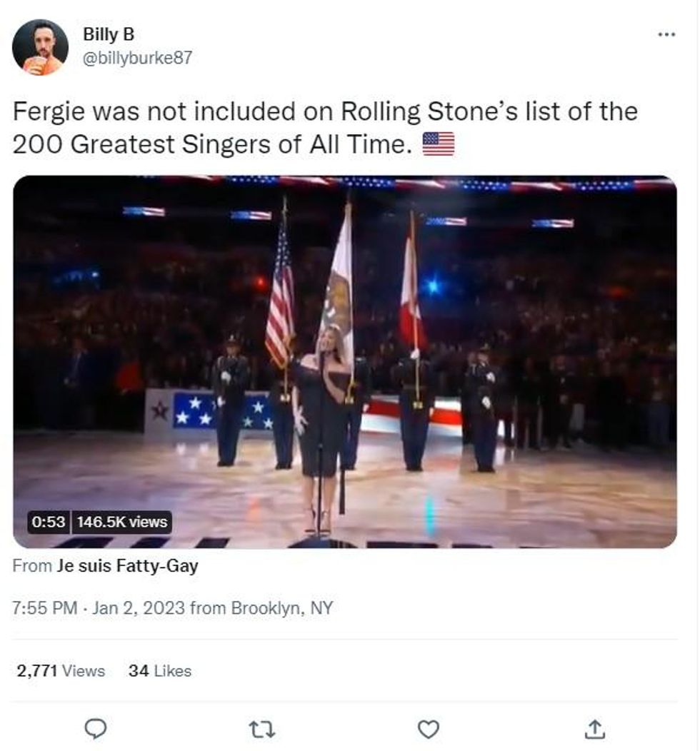Click the US flag emoji in the tweet
Image resolution: width=700 pixels, height=751 pixels.
point(438,143)
